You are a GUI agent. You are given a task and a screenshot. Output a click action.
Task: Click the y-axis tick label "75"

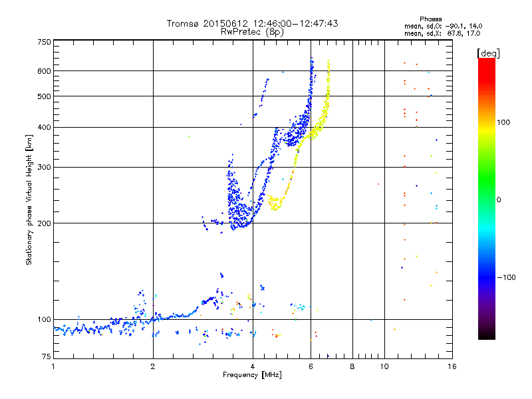pos(47,356)
